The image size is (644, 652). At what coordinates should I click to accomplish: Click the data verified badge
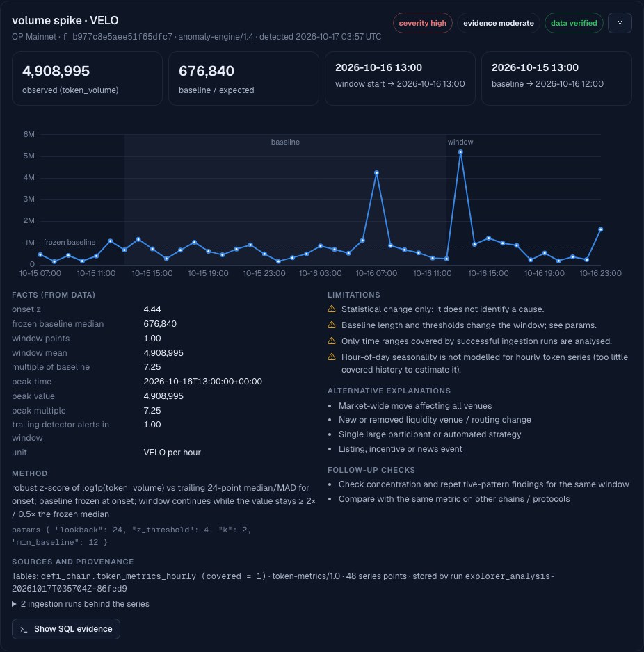click(x=574, y=23)
